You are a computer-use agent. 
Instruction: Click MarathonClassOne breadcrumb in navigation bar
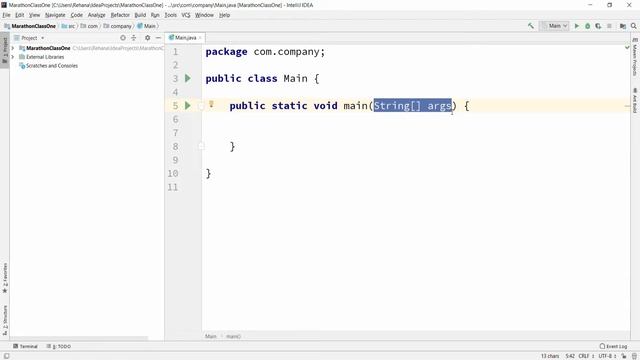pos(30,26)
